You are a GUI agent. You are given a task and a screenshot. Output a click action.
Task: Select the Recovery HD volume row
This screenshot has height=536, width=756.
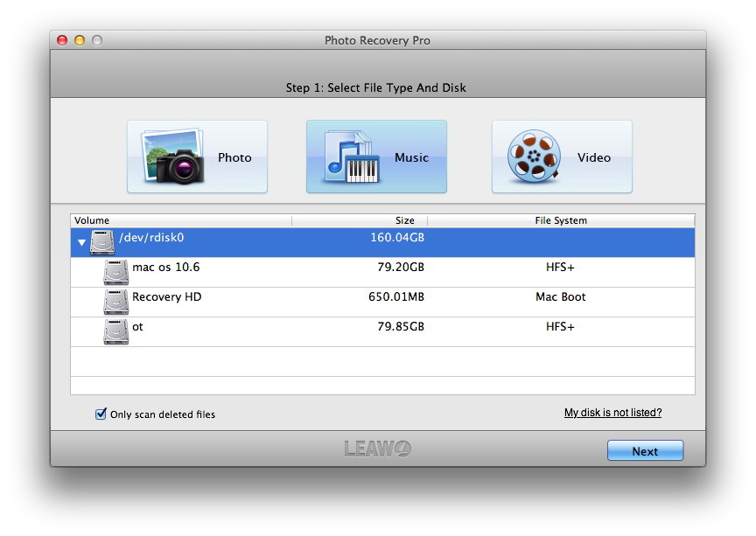coord(382,302)
